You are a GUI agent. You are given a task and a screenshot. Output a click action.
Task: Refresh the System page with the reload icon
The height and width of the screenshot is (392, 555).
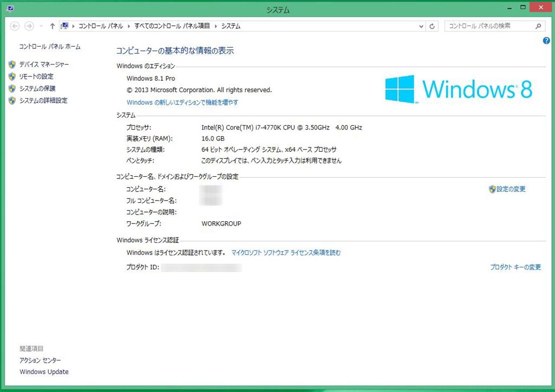(x=433, y=26)
